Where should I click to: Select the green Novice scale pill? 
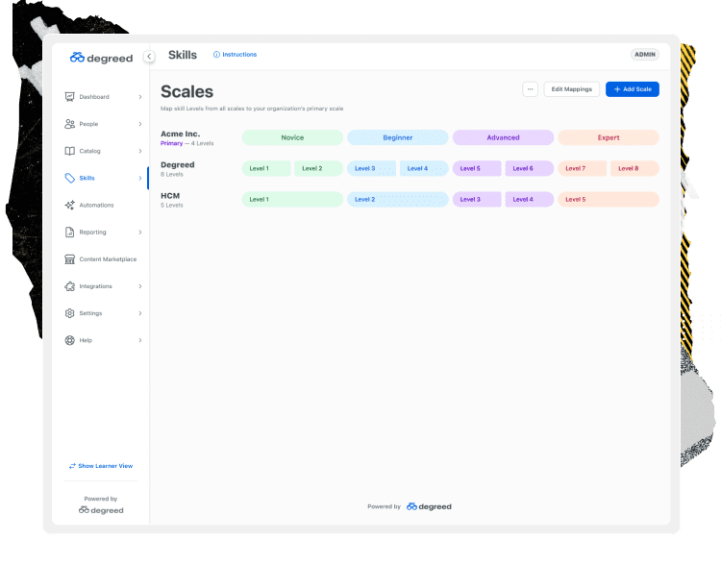pos(292,137)
